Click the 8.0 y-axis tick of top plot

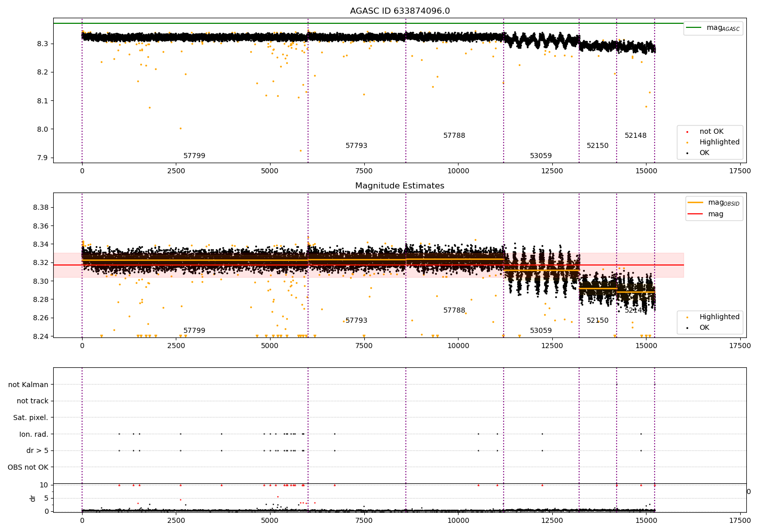[x=43, y=129]
